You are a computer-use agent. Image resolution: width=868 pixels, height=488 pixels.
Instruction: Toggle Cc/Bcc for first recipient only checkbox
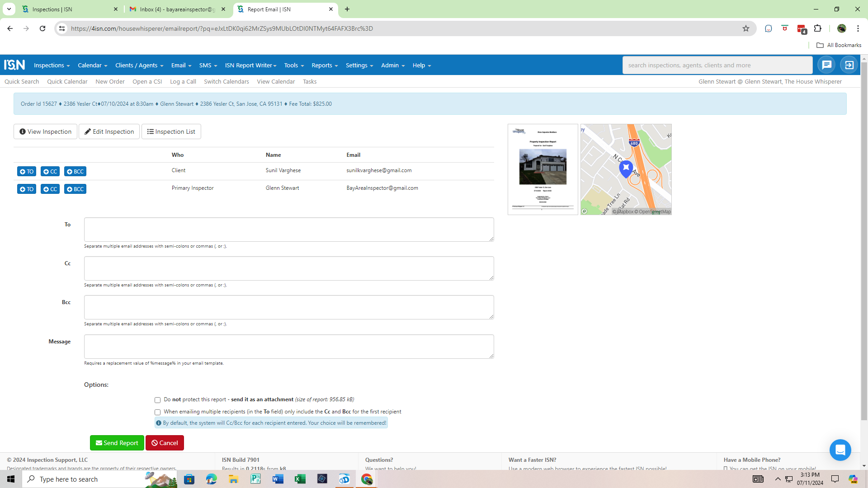coord(157,412)
